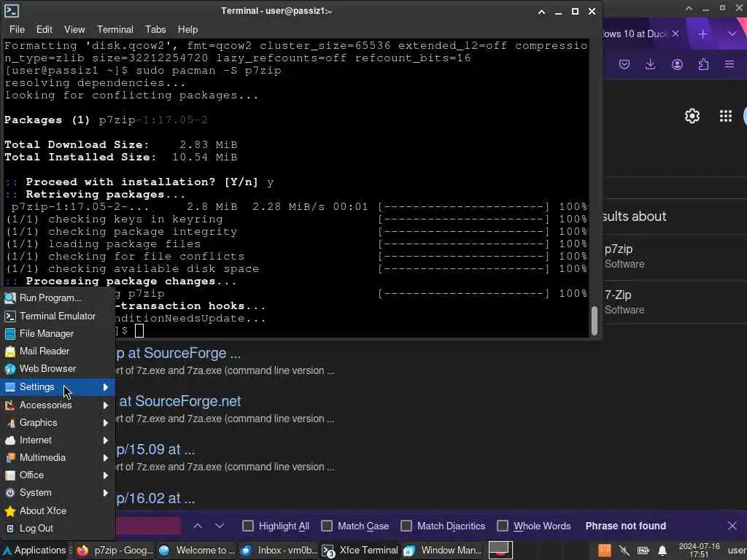Select the p7zip Software suggestion
Screen dimensions: 747x560
(675, 256)
